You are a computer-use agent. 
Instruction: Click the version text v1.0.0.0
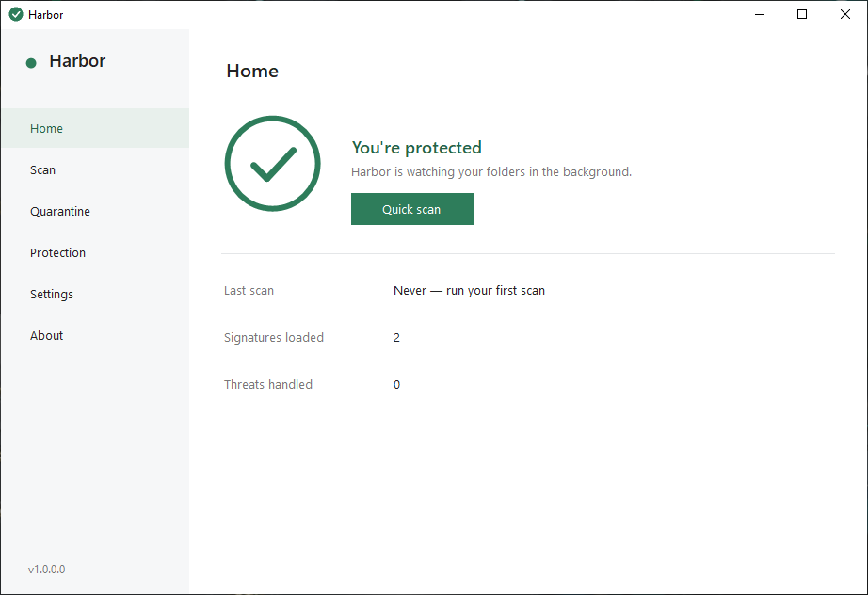(x=46, y=569)
